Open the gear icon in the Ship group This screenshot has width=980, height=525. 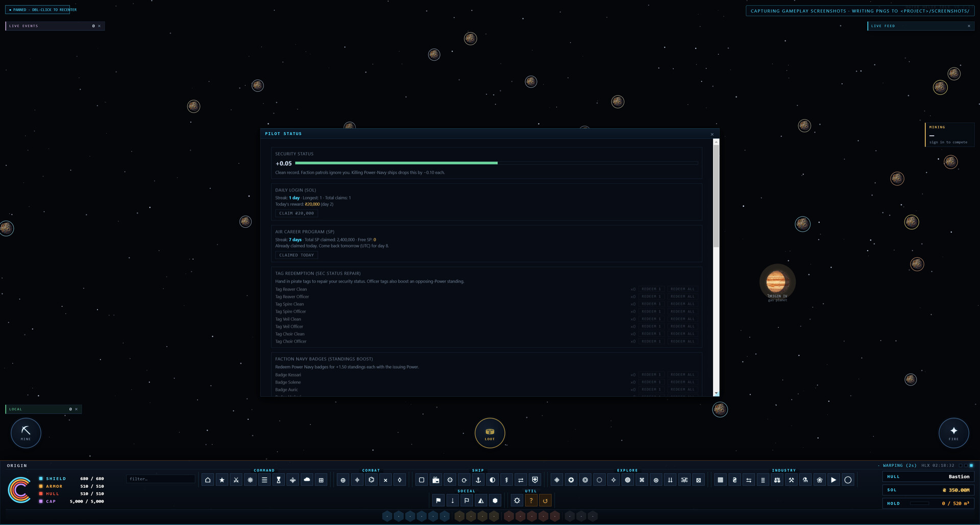pyautogui.click(x=450, y=480)
